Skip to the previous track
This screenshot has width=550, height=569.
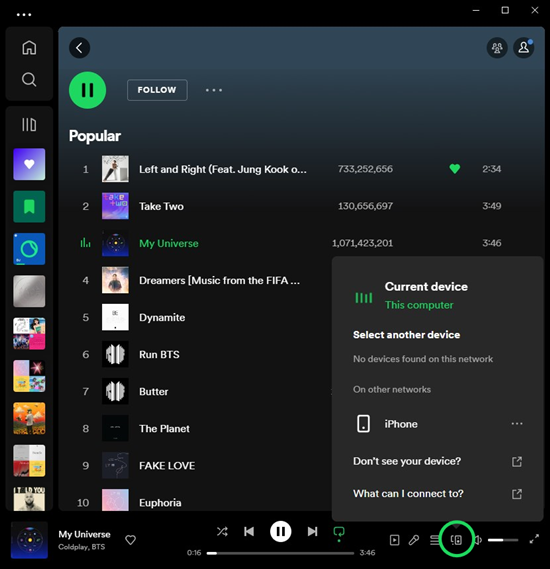(249, 532)
